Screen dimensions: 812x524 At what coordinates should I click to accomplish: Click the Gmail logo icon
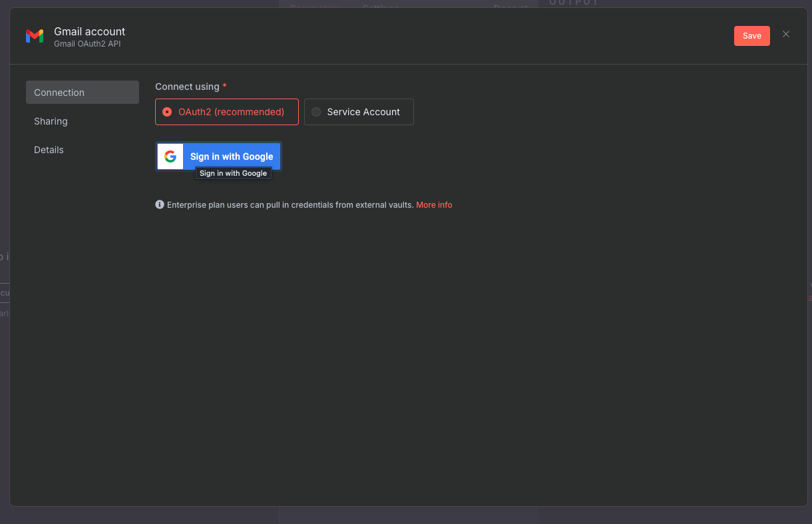[x=35, y=36]
